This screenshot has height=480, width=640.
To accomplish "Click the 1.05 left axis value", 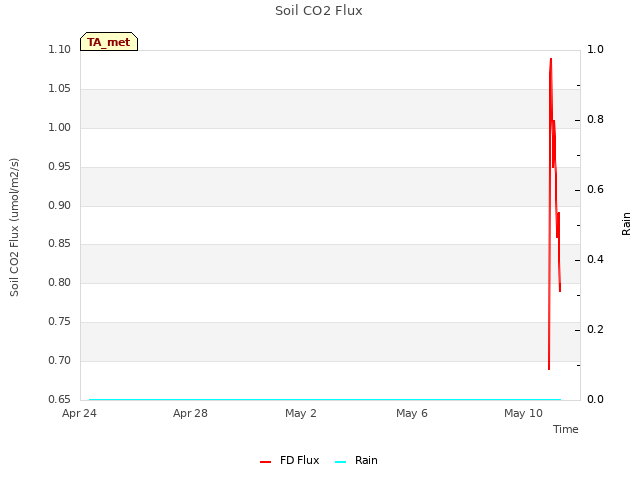I will pos(60,89).
